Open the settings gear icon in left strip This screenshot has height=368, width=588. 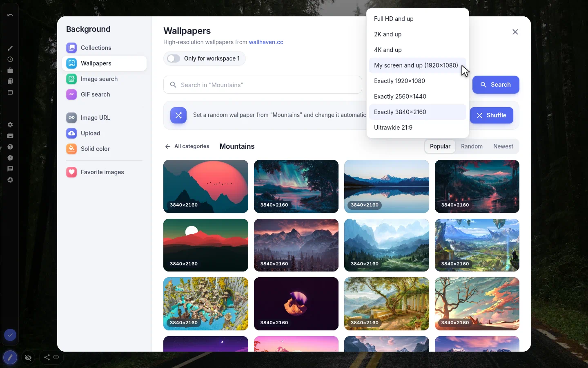(x=10, y=125)
